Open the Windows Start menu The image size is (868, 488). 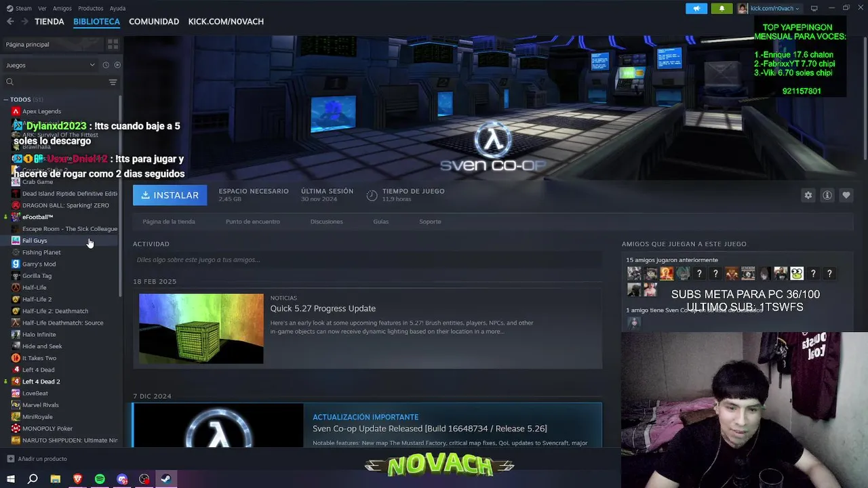(x=11, y=479)
